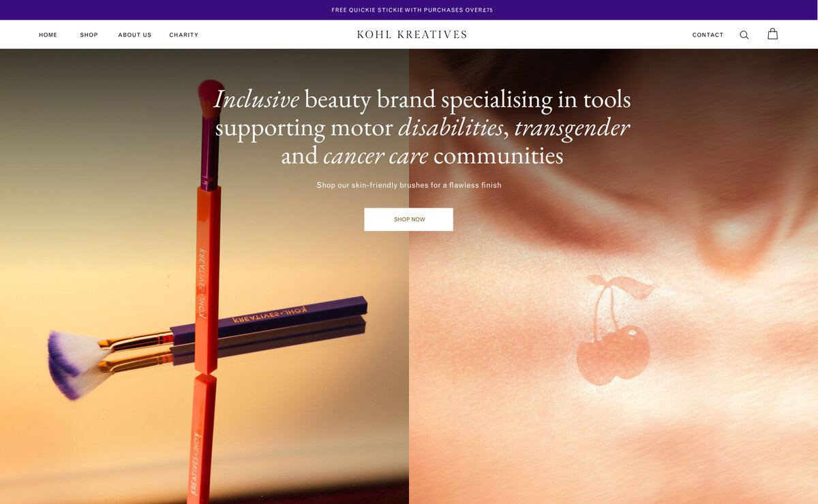
Task: Click the SHOP NOW button
Action: (408, 219)
